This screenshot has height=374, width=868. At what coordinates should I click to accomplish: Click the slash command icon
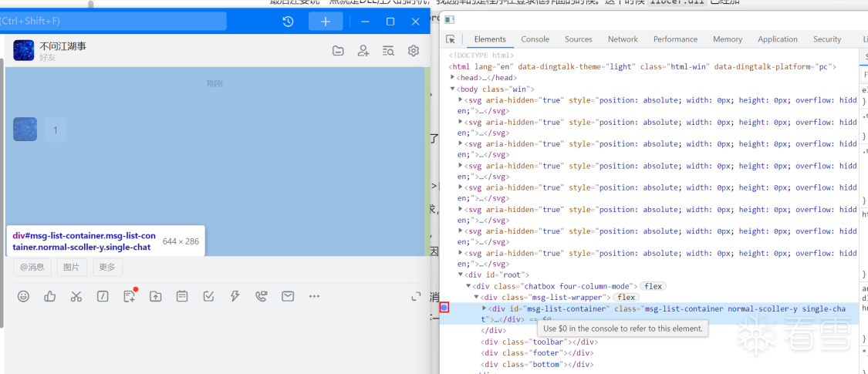[103, 297]
